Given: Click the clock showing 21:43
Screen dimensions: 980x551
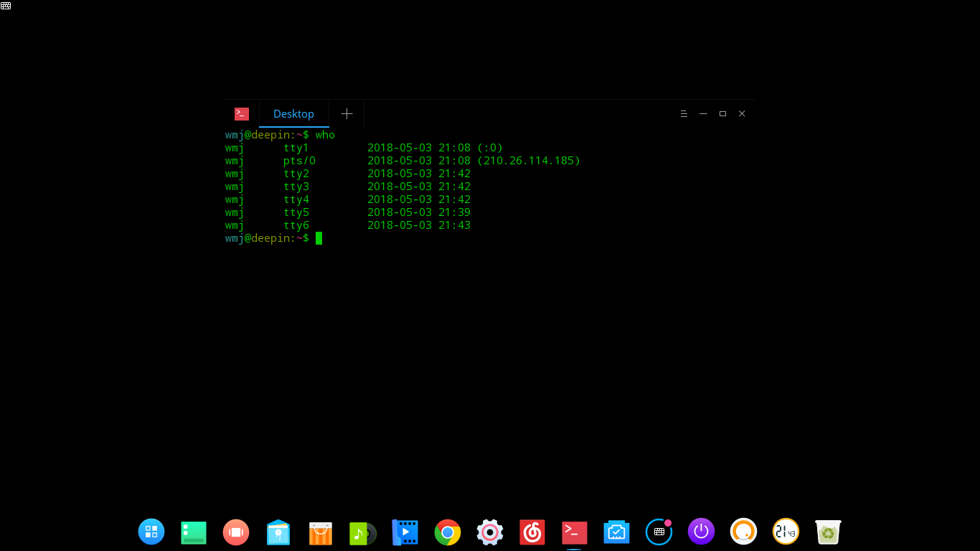Looking at the screenshot, I should (x=786, y=532).
